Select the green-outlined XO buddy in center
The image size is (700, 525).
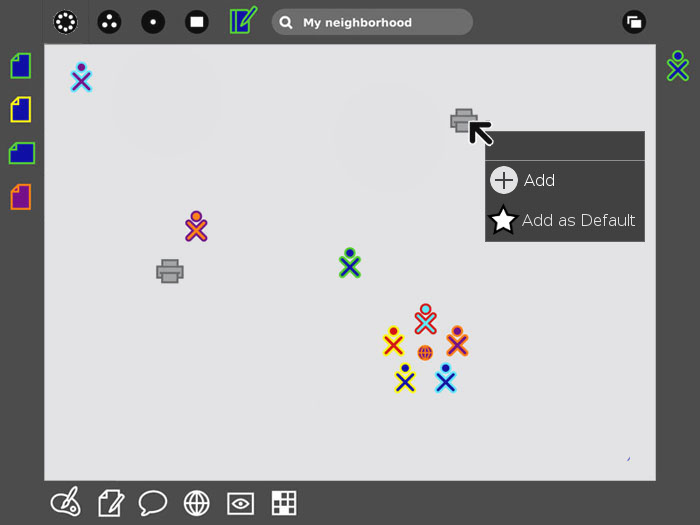pos(349,263)
